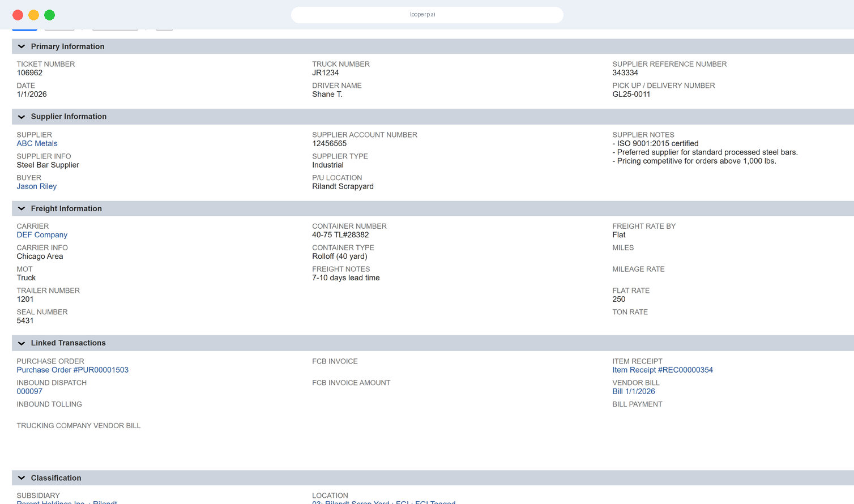
Task: Select container type Rolloff (40 yard)
Action: click(x=340, y=257)
